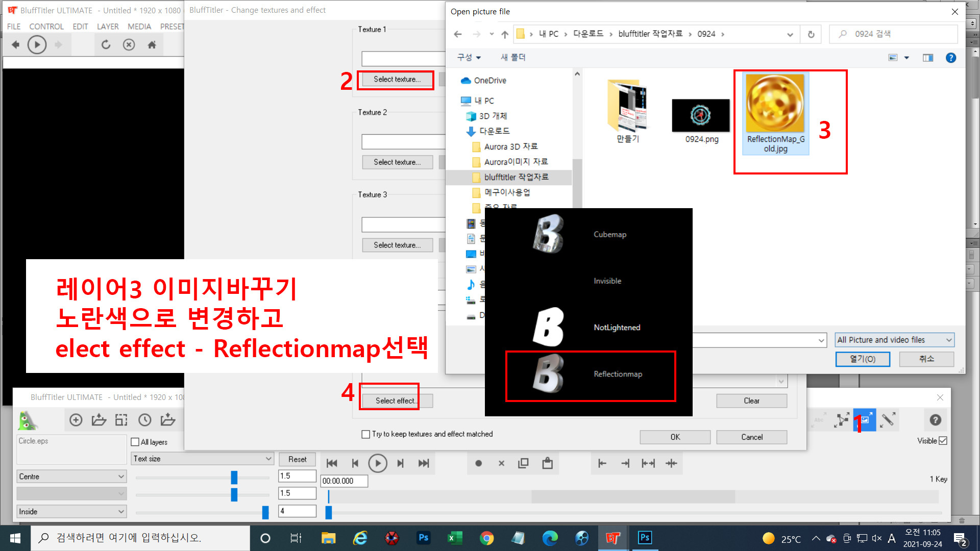Open the Centre alignment dropdown
This screenshot has width=980, height=551.
(71, 477)
